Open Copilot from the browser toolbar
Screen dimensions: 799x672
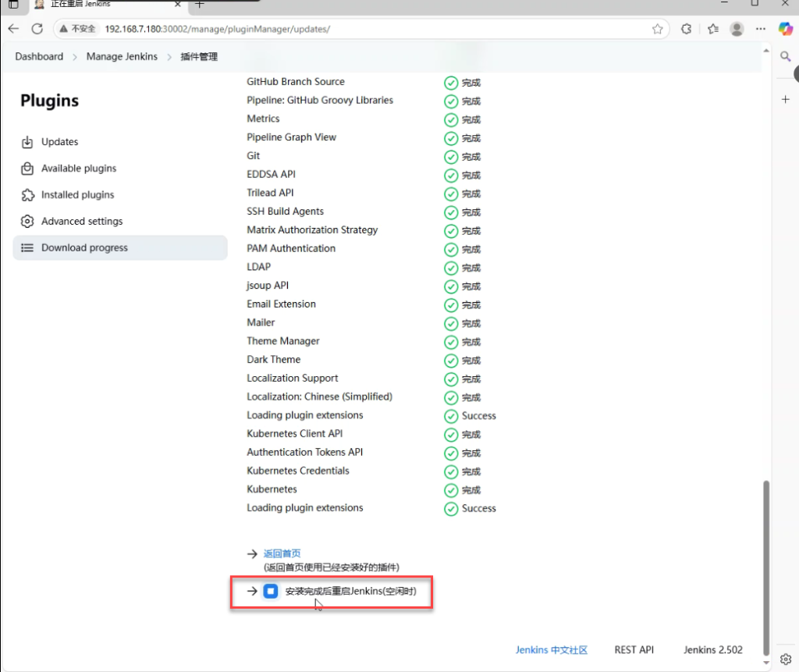[x=786, y=29]
